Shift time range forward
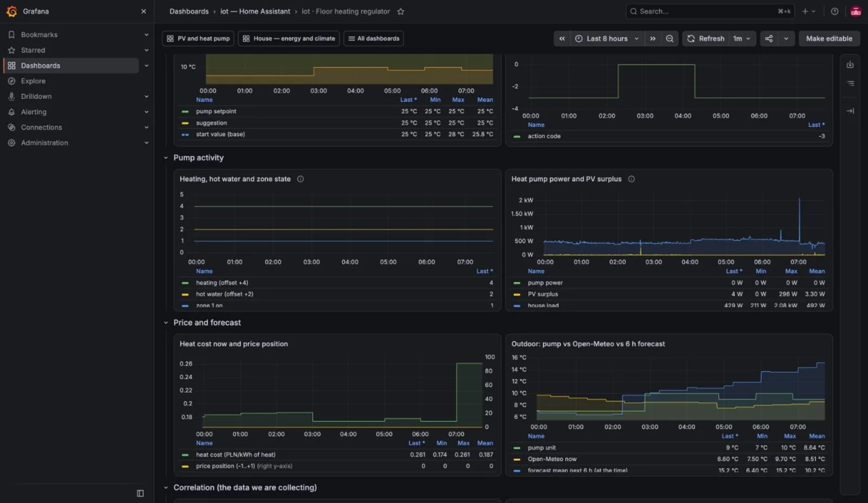This screenshot has height=503, width=868. [653, 39]
